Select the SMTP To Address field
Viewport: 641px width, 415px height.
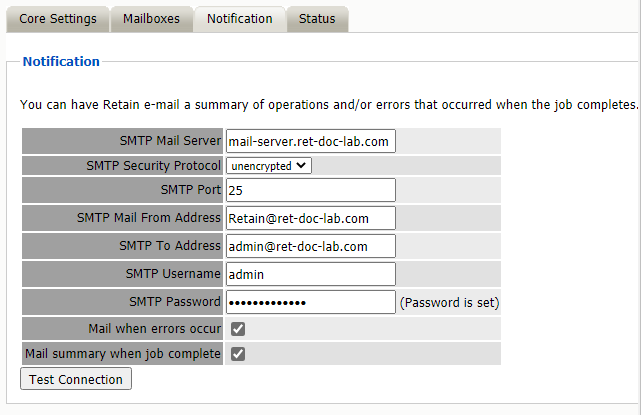tap(311, 246)
